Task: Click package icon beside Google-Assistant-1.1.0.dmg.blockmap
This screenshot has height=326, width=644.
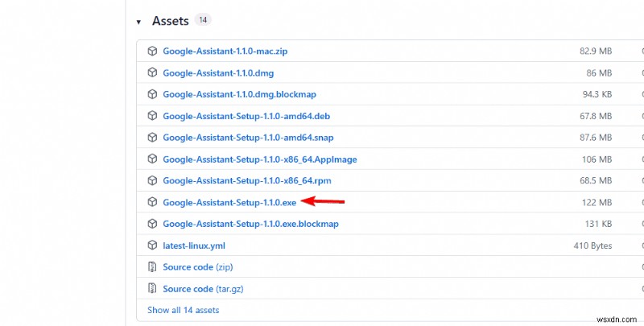Action: tap(152, 94)
